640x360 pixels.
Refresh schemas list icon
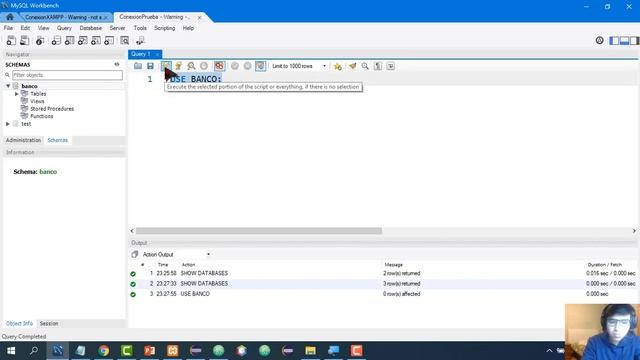coord(117,64)
